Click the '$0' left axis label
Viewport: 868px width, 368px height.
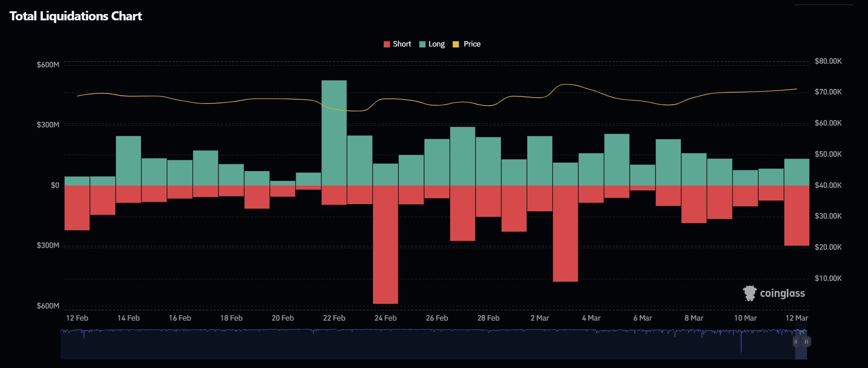(x=55, y=185)
